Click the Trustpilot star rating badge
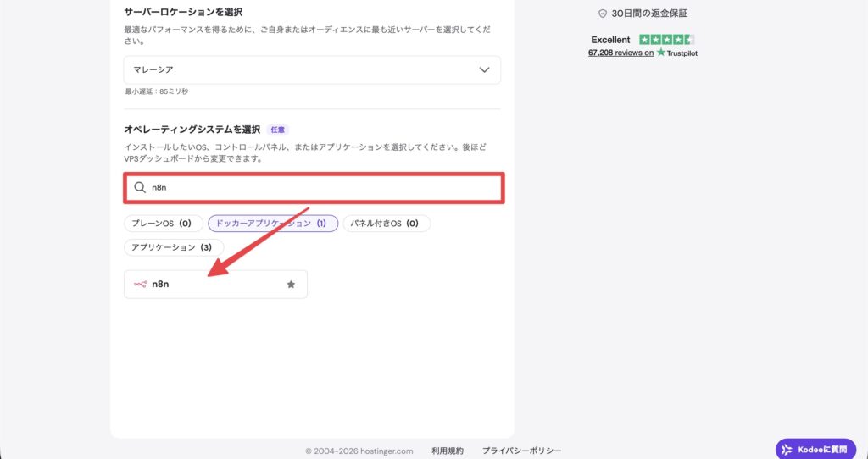 [666, 40]
